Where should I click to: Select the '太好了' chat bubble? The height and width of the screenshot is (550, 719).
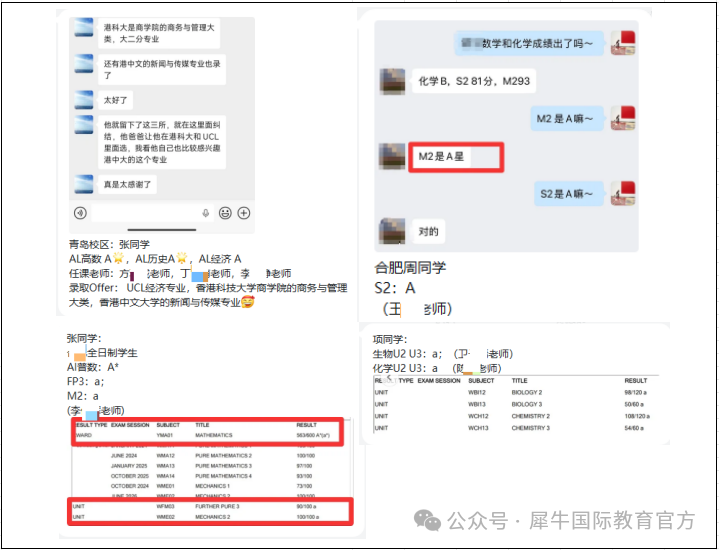tap(116, 100)
